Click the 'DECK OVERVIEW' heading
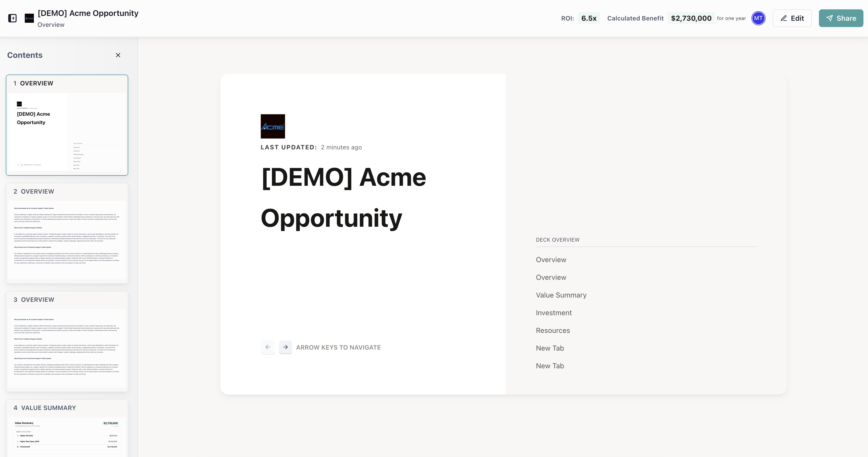Screen dimensions: 868x457 [558, 240]
